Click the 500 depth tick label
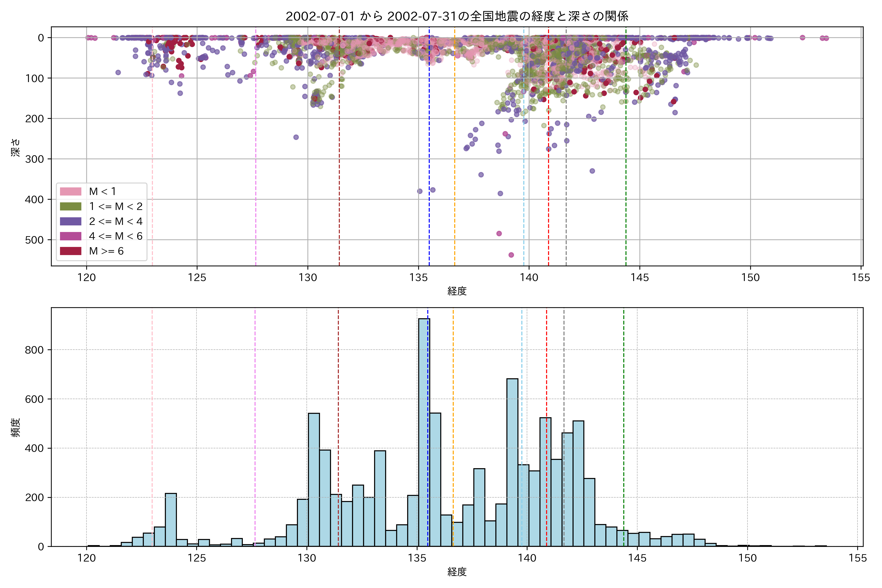The image size is (882, 588). coord(34,240)
